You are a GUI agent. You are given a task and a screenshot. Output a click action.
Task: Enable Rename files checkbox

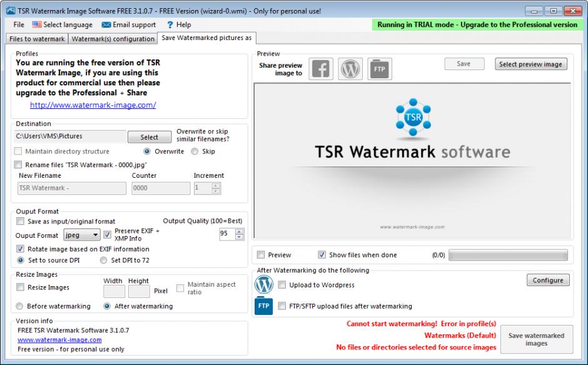(18, 165)
